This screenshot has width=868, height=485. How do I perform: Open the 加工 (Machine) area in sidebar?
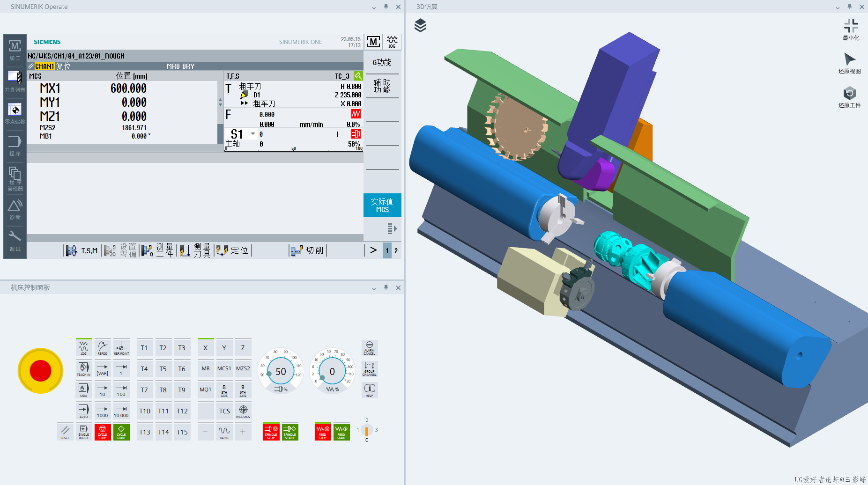pyautogui.click(x=15, y=51)
